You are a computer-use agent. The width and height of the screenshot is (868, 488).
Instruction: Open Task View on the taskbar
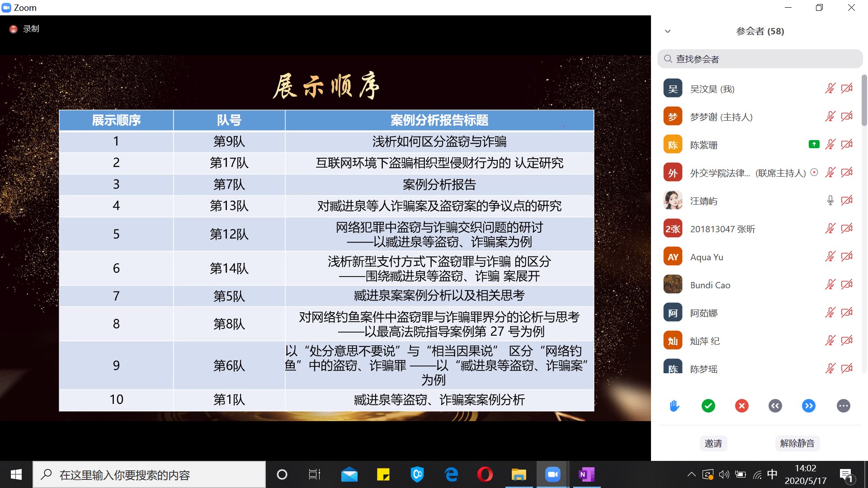pos(314,474)
